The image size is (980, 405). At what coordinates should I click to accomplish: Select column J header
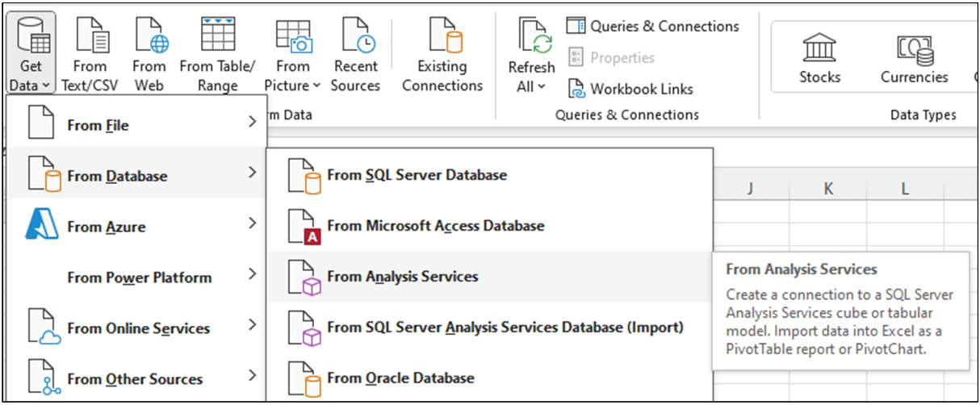[x=751, y=188]
